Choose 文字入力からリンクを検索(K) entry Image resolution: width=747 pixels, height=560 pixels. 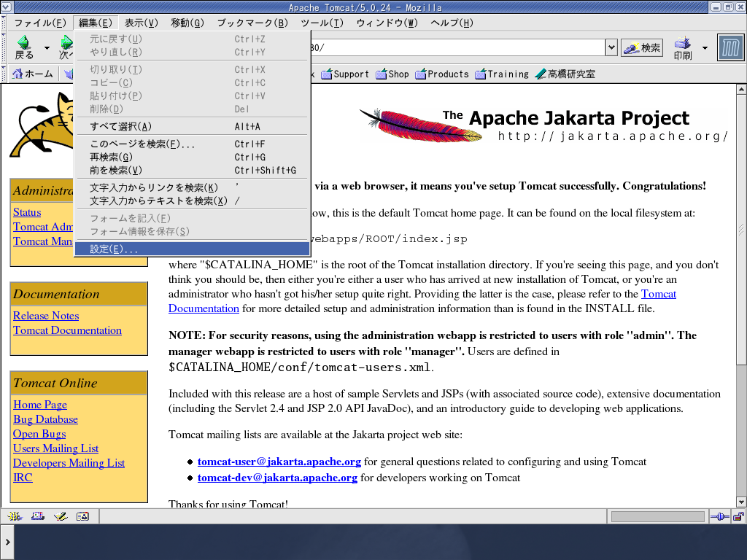point(193,187)
